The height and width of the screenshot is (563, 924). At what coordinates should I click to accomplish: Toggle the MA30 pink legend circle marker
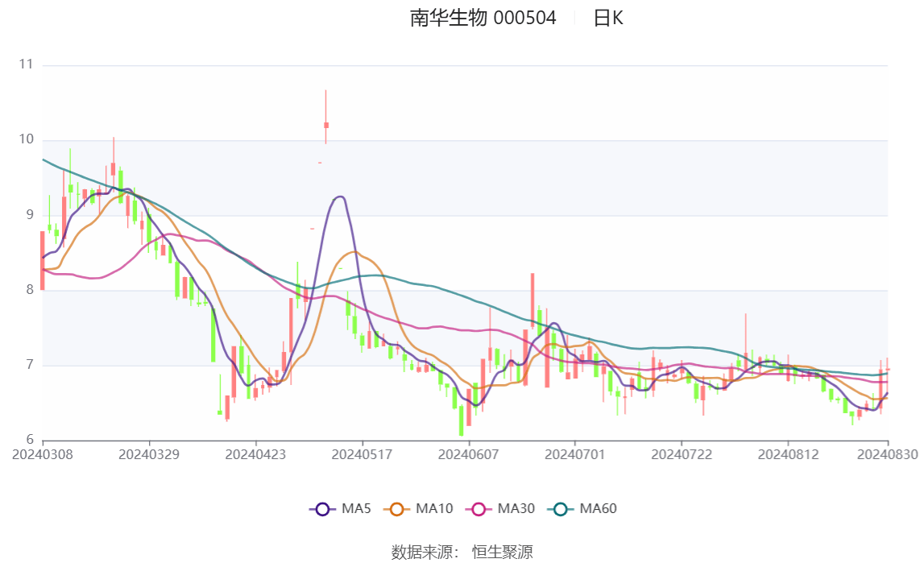coord(479,509)
